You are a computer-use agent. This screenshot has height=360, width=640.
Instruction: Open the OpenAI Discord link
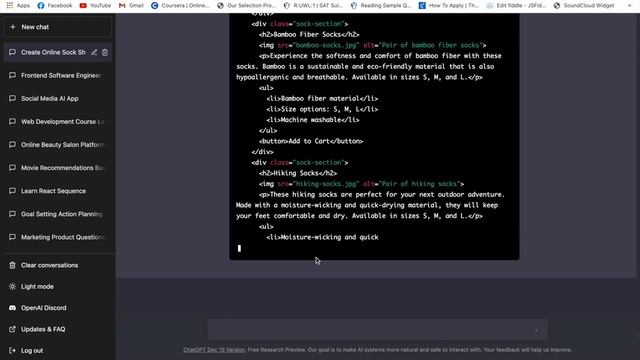coord(57,308)
